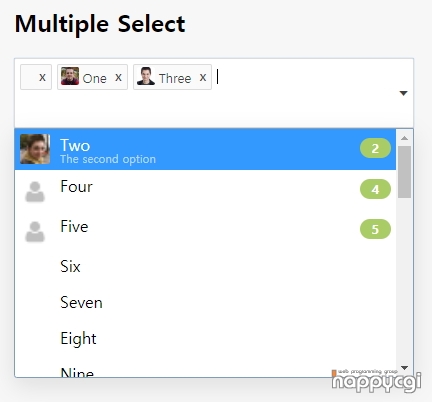Pick the Eight option
The height and width of the screenshot is (402, 432).
pyautogui.click(x=205, y=338)
